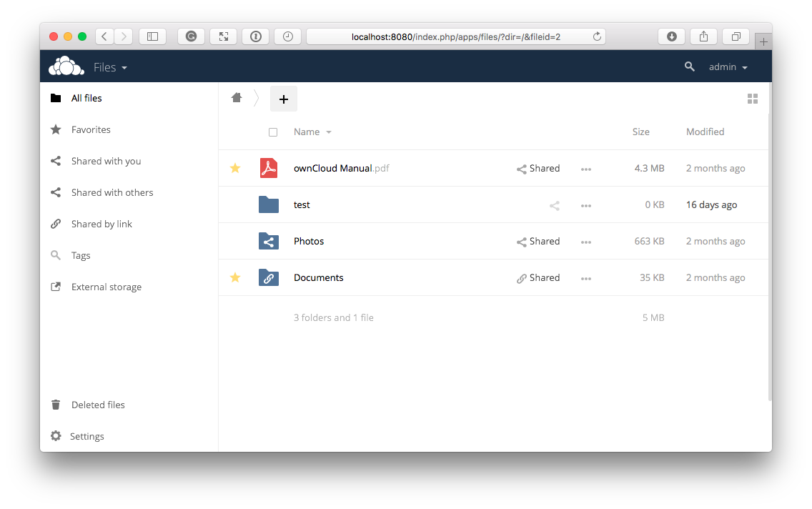Viewport: 812px width, 509px height.
Task: Create new content with the plus button
Action: pos(284,99)
